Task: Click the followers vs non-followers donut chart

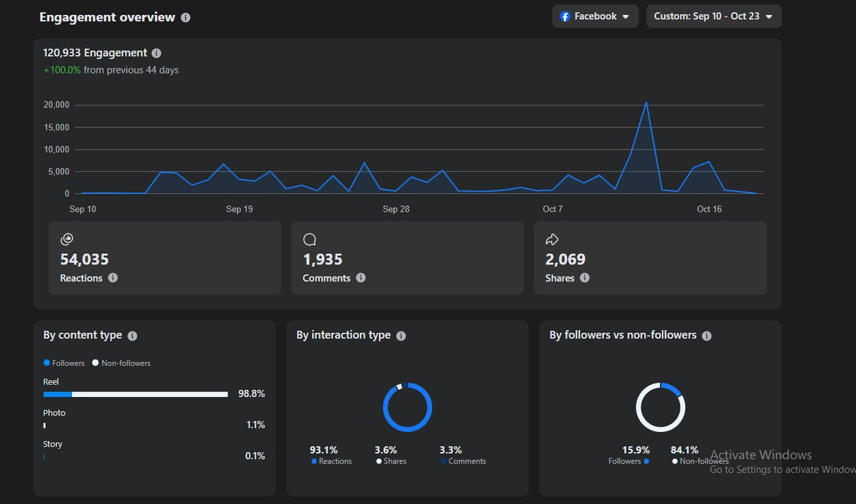Action: click(x=661, y=408)
